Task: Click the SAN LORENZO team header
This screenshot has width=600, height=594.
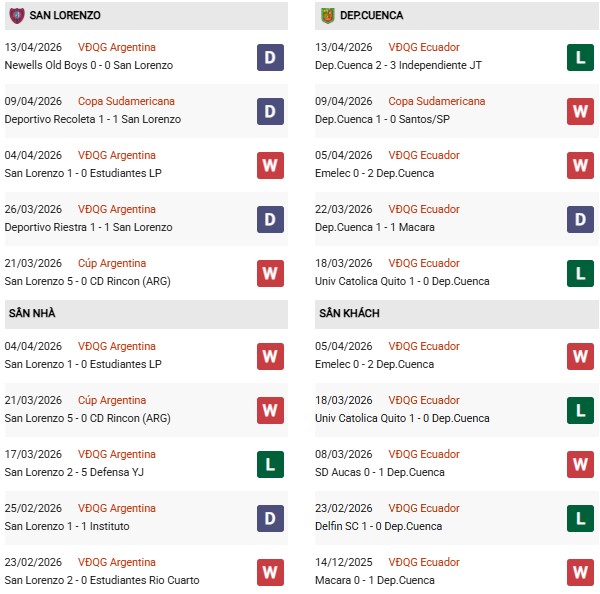Action: [x=64, y=16]
